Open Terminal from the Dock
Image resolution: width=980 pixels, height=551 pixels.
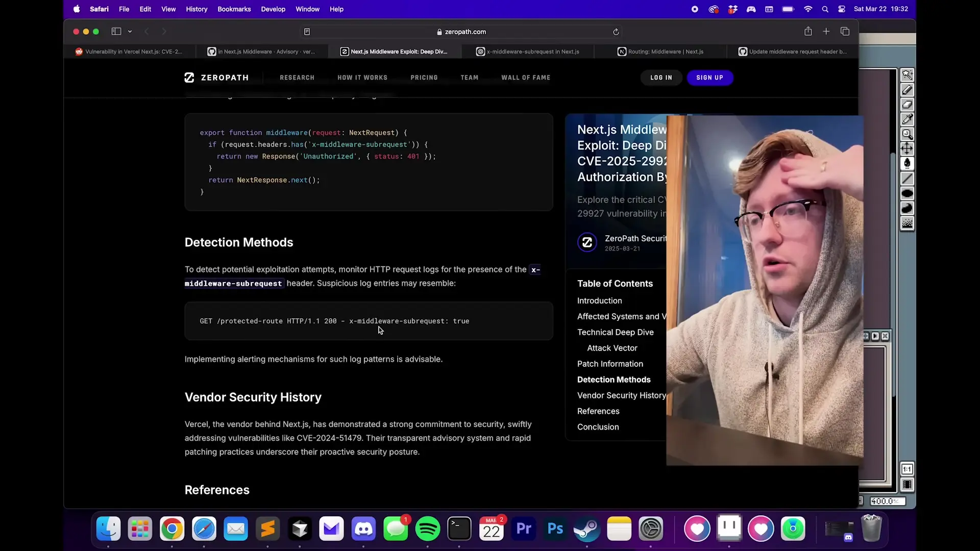coord(459,529)
